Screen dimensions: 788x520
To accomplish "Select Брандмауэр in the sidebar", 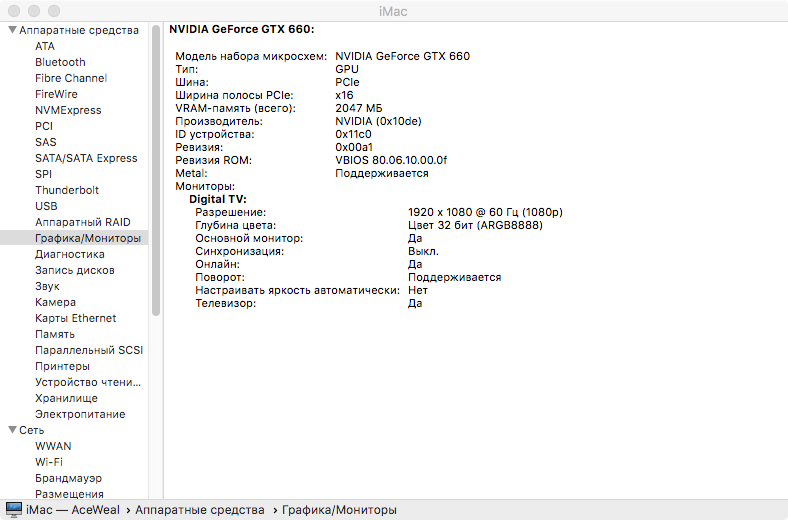I will (x=68, y=478).
